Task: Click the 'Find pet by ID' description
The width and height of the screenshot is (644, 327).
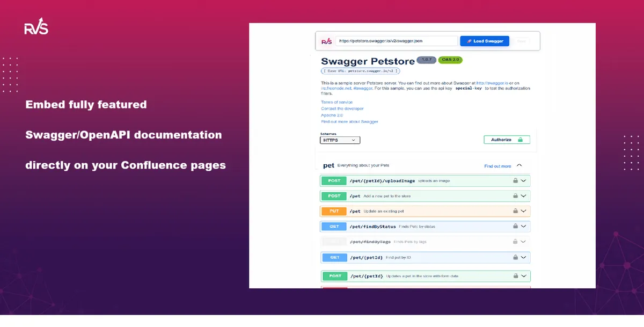Action: click(398, 257)
